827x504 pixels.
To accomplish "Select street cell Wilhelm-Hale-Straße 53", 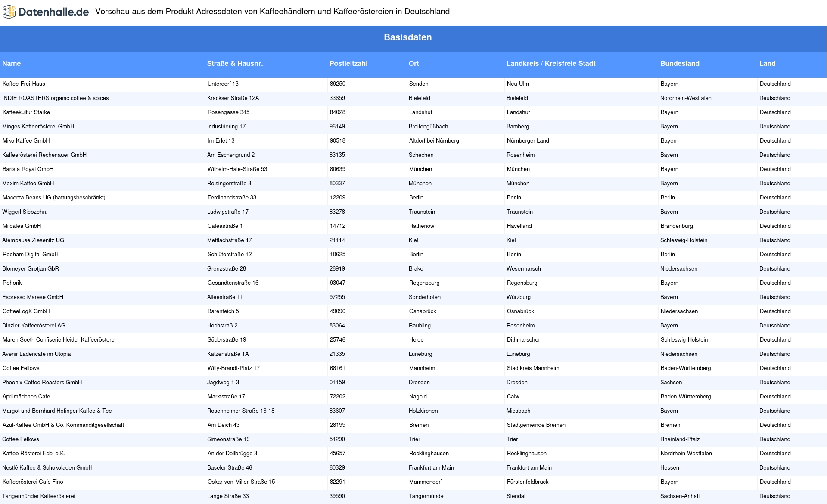I will point(237,169).
